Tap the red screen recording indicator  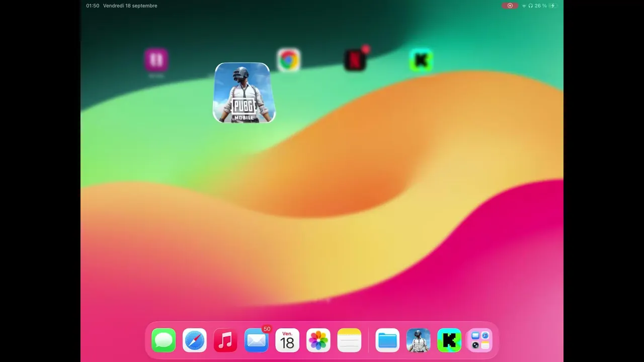tap(510, 6)
